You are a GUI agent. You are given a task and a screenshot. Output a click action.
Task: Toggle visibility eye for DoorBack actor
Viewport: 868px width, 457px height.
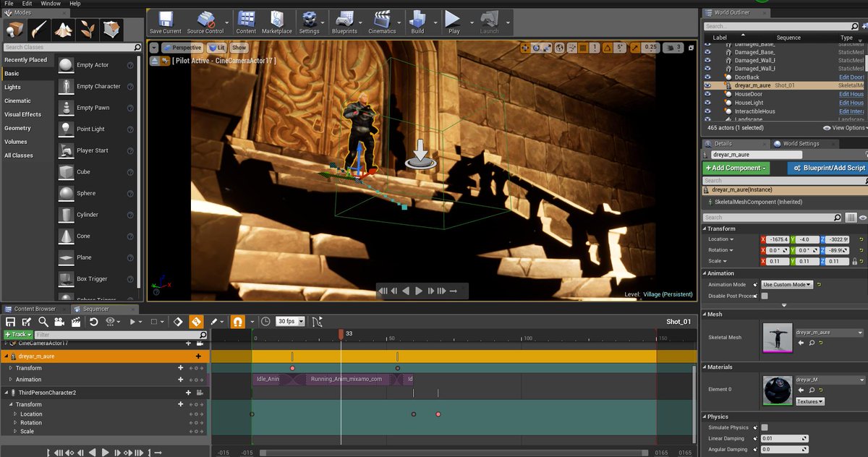pyautogui.click(x=707, y=77)
